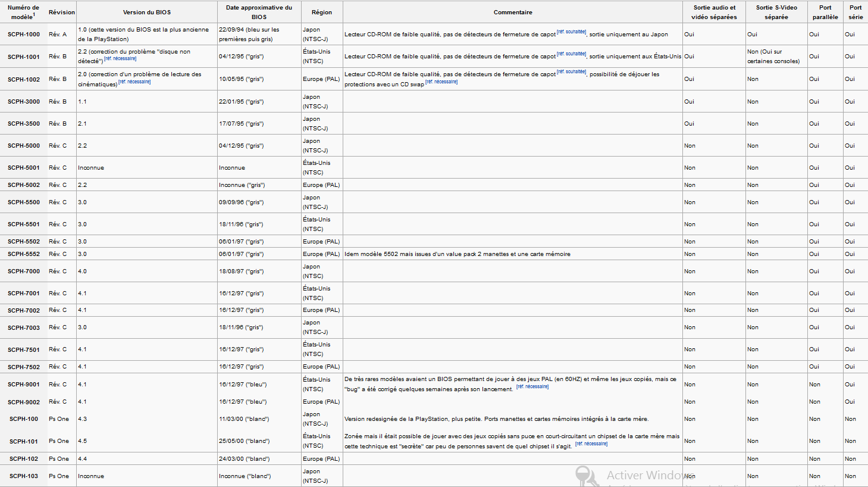Screen dimensions: 868x487
Task: Select model number SCPH-5502
Action: [24, 242]
